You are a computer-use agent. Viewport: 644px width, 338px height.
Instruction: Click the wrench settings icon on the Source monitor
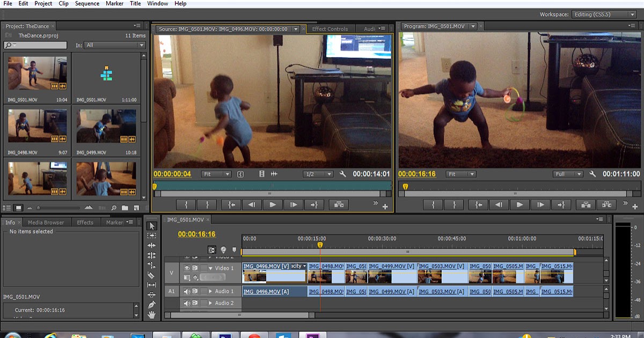(343, 174)
